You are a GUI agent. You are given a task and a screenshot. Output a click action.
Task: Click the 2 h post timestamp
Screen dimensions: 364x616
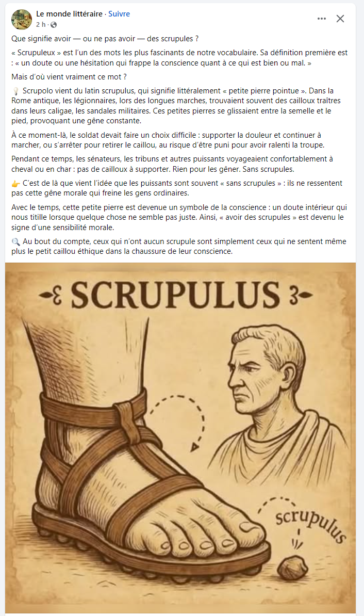click(40, 25)
